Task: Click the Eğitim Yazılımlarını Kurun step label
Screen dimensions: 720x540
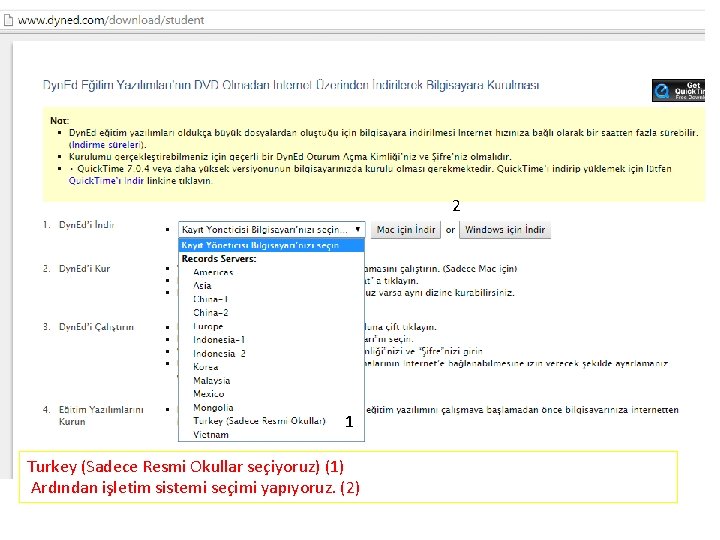Action: (101, 416)
